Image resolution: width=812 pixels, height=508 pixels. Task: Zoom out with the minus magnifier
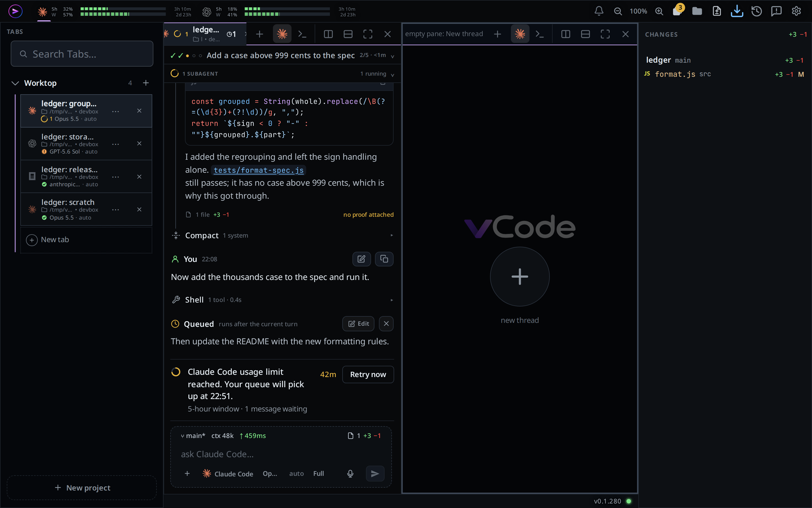[618, 11]
